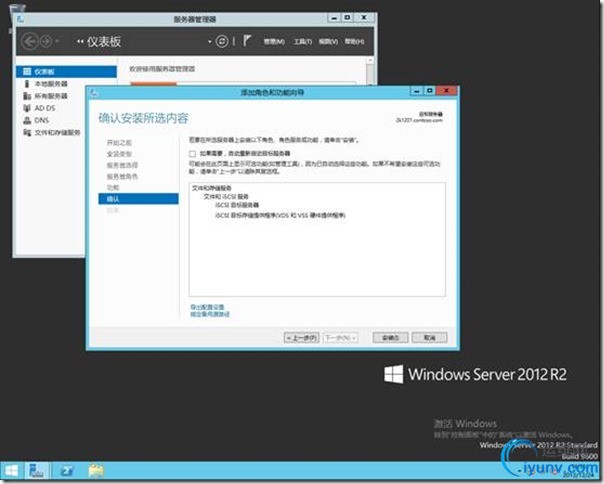
Task: Enable automatic restart of target server checkbox
Action: pyautogui.click(x=192, y=154)
